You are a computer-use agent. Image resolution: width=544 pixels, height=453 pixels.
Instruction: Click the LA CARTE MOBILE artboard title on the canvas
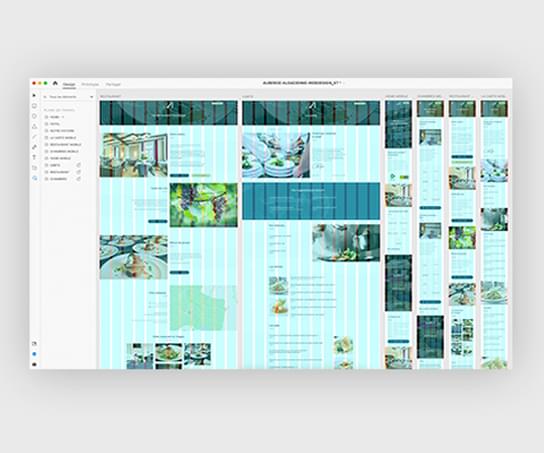[493, 96]
